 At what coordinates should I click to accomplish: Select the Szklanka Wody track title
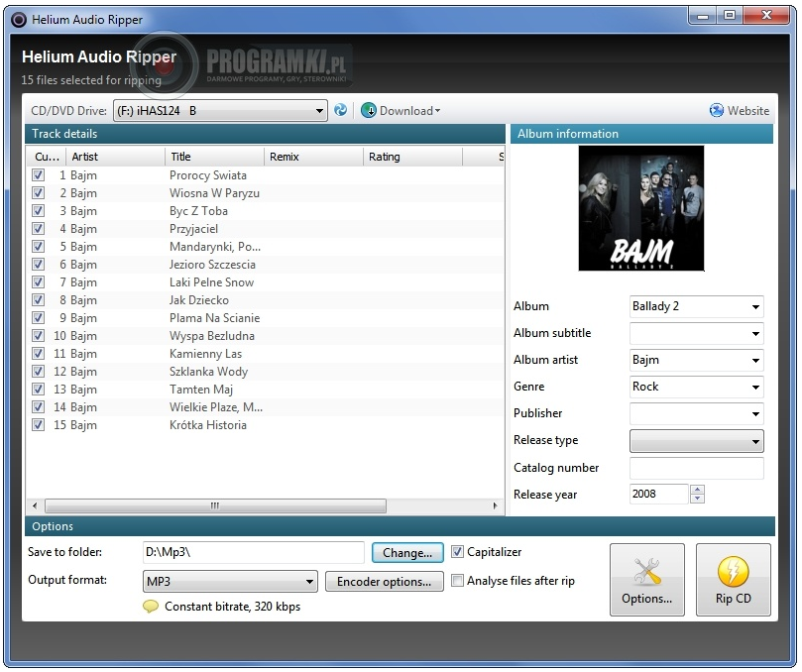click(x=209, y=372)
